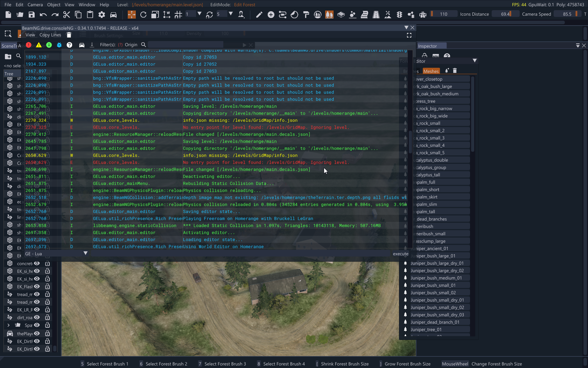Open console window options dropdown triangle

[406, 28]
